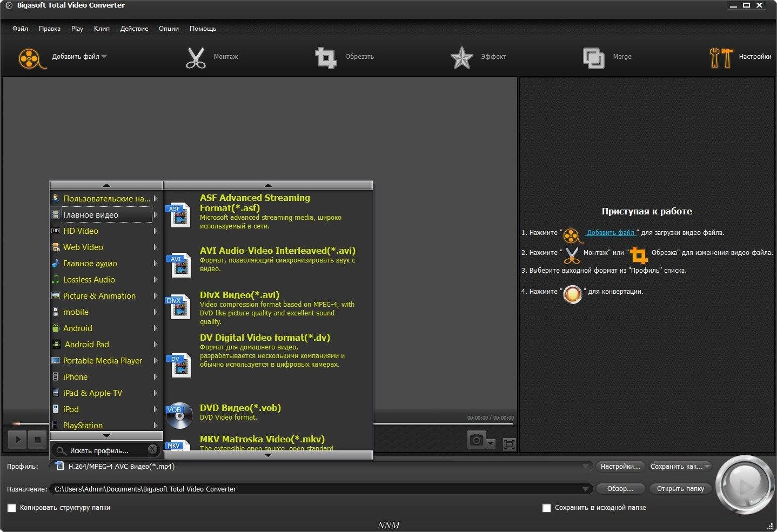The width and height of the screenshot is (777, 532).
Task: Click the Android robot category icon
Action: (x=56, y=328)
